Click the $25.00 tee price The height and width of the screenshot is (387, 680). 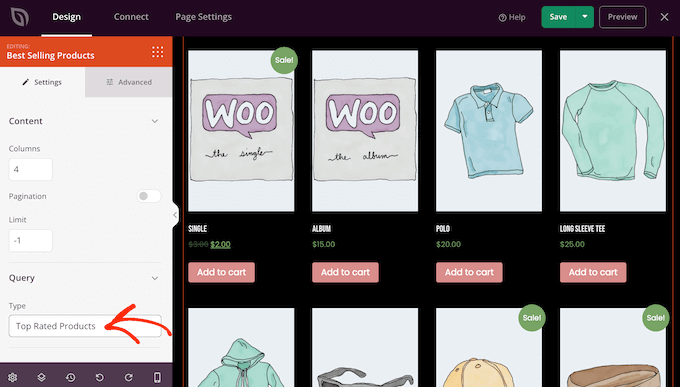572,244
